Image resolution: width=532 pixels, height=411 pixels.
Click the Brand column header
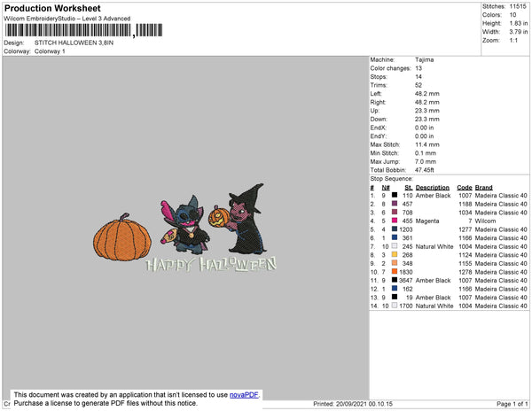pyautogui.click(x=484, y=188)
